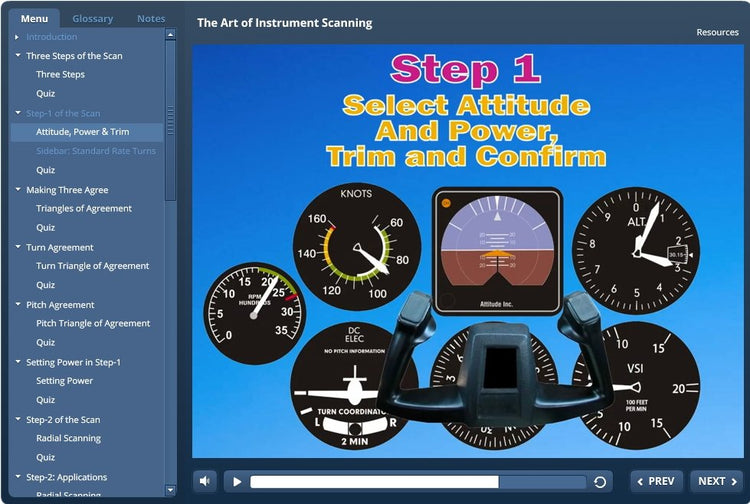Click the airspeed indicator gauge in knots

[355, 245]
